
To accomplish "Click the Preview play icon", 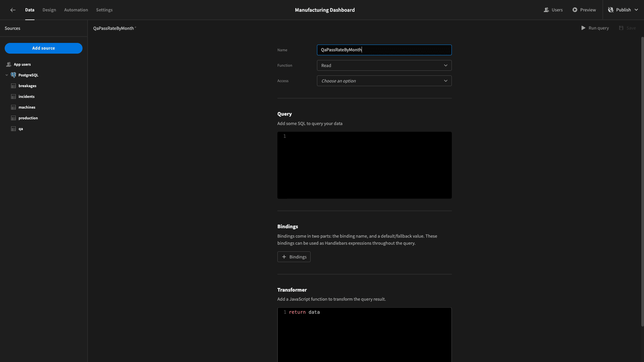I will click(x=575, y=10).
